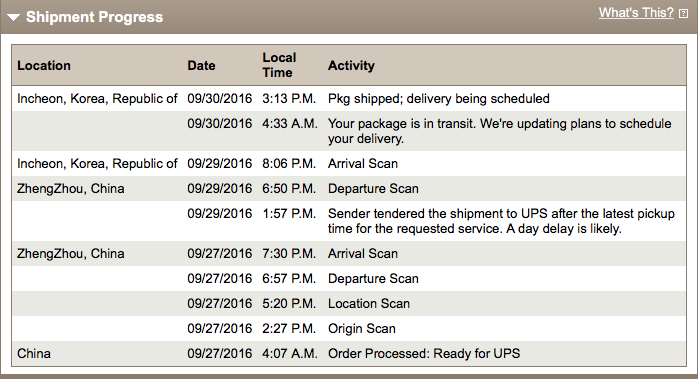The image size is (700, 380).
Task: Click the 09/30/2016 date at 3:13 P.M.
Action: coord(220,99)
